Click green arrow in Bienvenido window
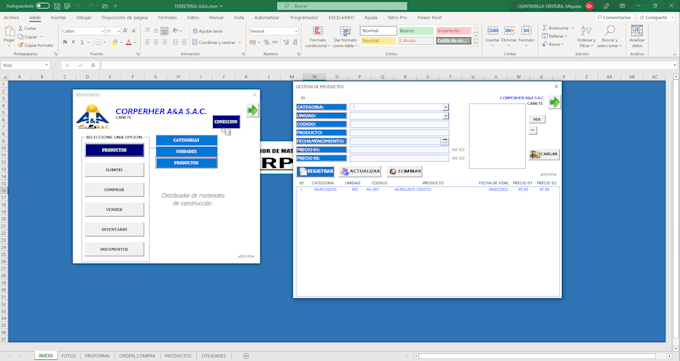This screenshot has width=680, height=361. pos(252,110)
